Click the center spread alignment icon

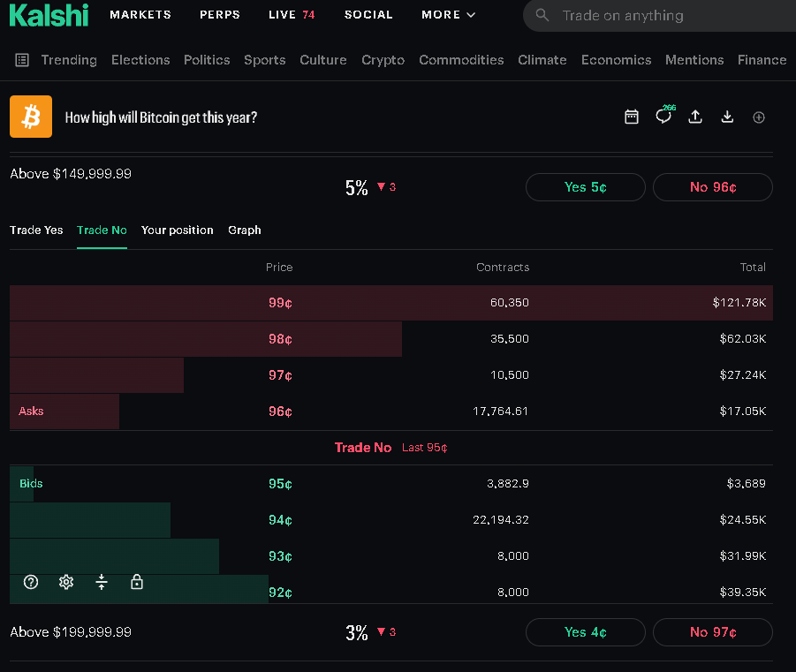click(x=102, y=582)
